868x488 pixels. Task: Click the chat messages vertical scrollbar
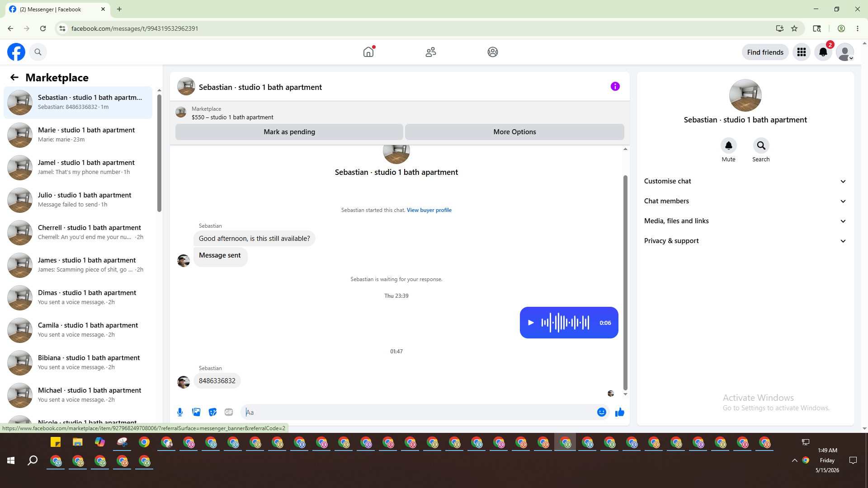625,282
